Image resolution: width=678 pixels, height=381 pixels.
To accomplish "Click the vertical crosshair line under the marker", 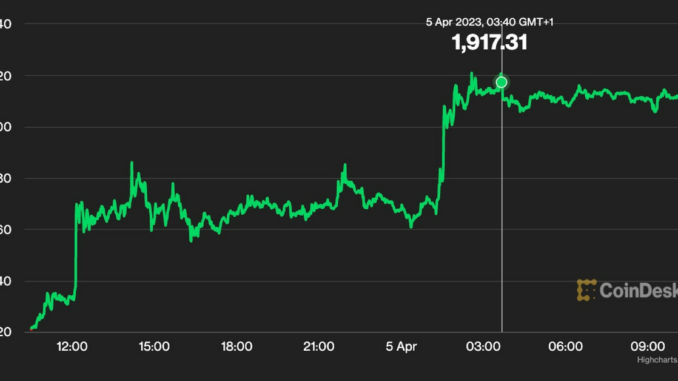I will click(x=502, y=210).
